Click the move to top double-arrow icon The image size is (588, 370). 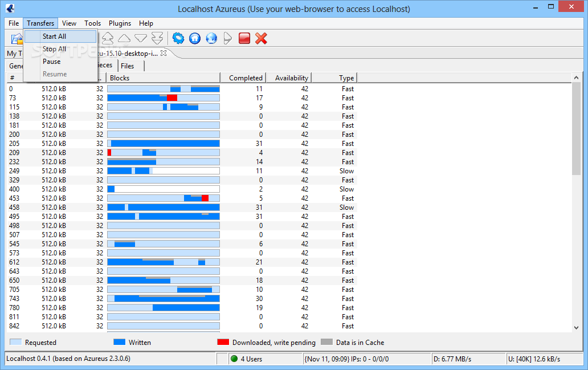coord(108,38)
